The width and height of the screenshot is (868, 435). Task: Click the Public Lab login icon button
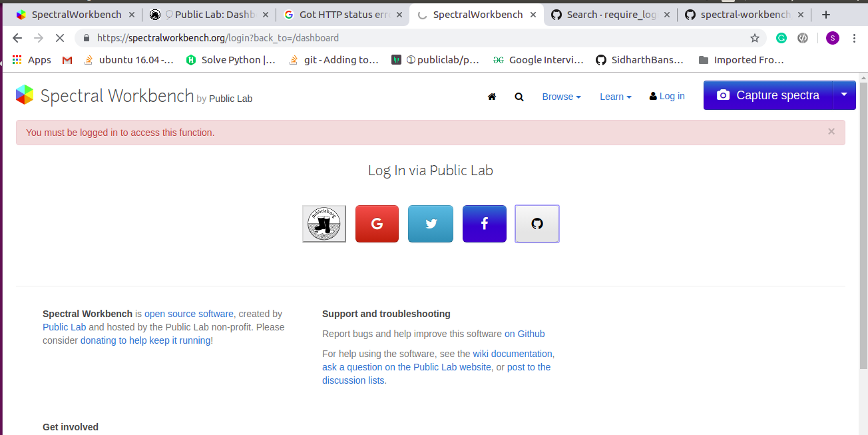click(324, 224)
